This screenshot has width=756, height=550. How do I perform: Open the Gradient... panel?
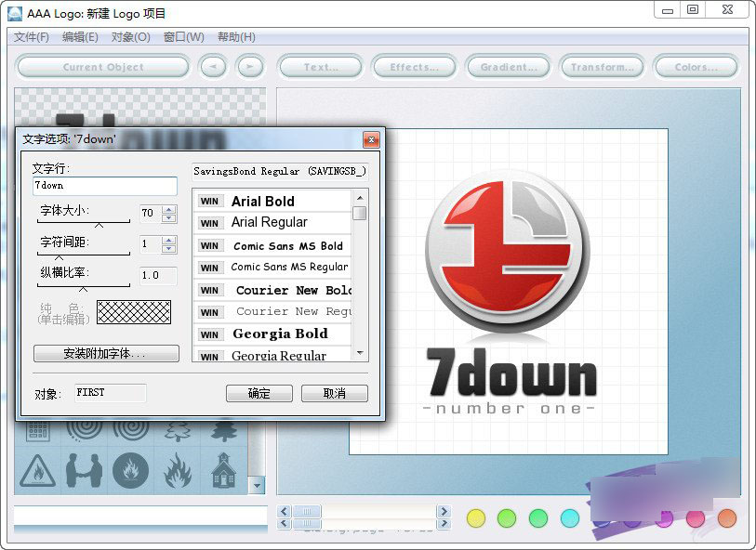[x=508, y=67]
